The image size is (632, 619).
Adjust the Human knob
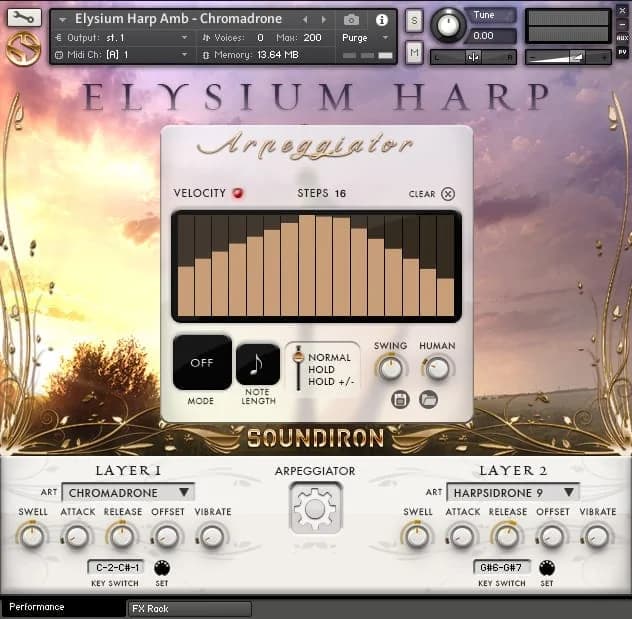(438, 368)
